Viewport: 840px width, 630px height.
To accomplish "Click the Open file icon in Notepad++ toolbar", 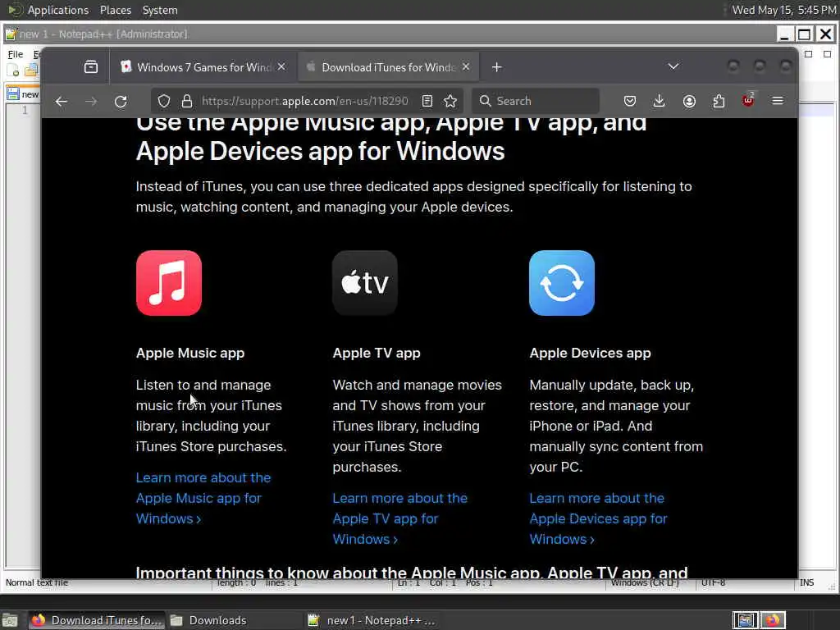I will pyautogui.click(x=31, y=71).
